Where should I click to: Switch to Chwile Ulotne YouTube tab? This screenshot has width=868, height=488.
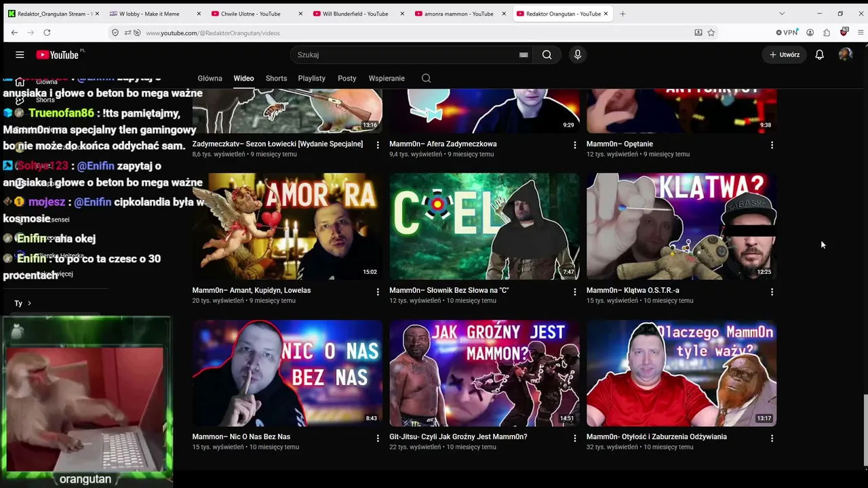click(x=256, y=14)
